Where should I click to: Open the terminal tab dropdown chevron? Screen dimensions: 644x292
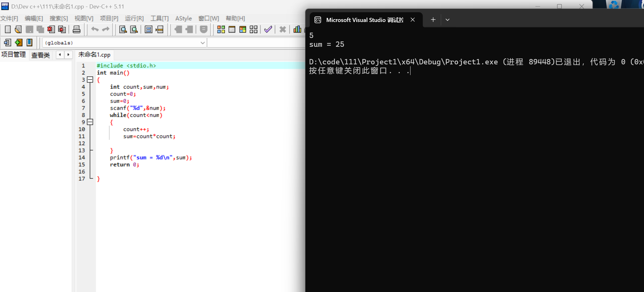pyautogui.click(x=448, y=20)
